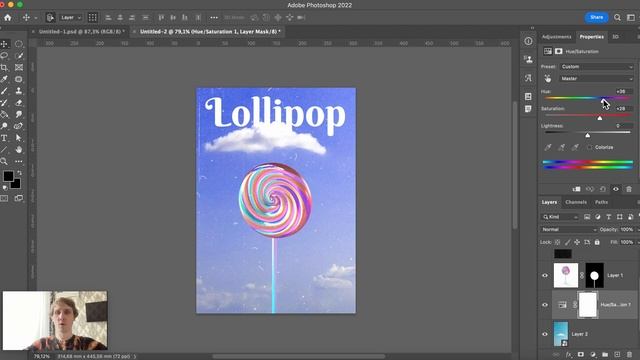Select the Clone Stamp tool

[19, 91]
